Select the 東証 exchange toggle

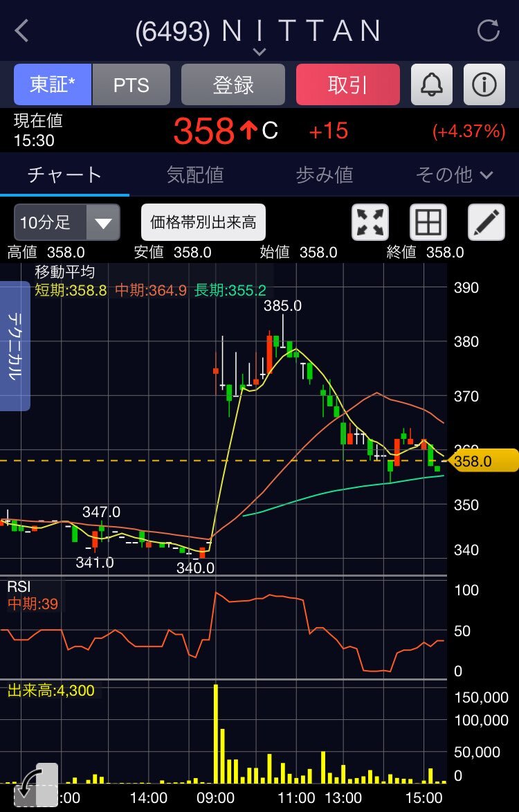click(53, 84)
